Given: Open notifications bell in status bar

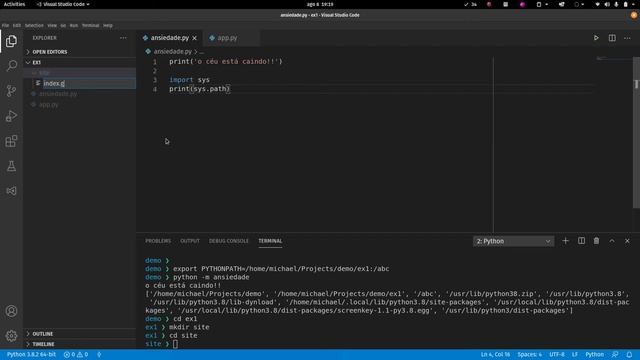Looking at the screenshot, I should click(x=629, y=354).
